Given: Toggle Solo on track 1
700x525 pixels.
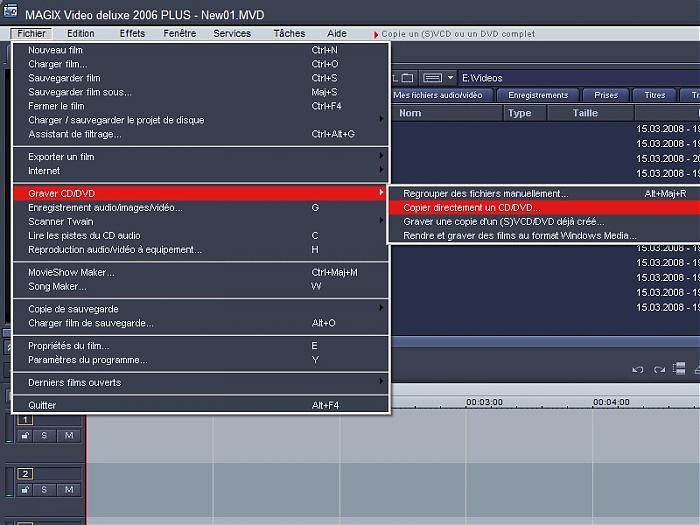Looking at the screenshot, I should pos(44,436).
